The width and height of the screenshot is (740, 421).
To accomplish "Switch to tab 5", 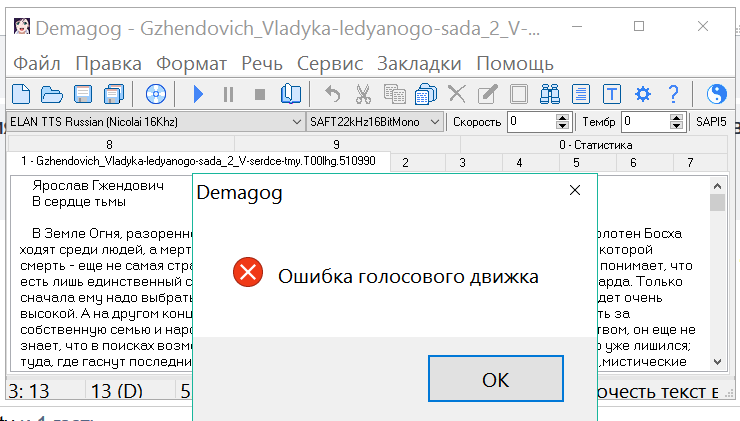I will (x=576, y=163).
